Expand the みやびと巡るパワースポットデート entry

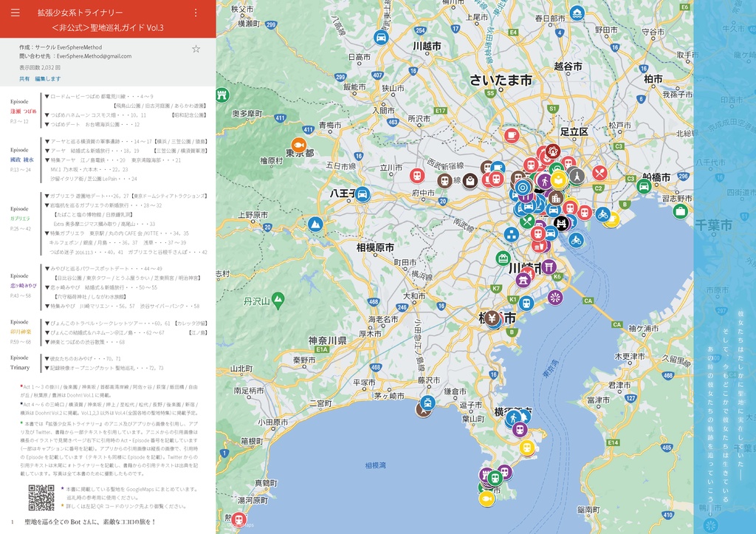47,269
